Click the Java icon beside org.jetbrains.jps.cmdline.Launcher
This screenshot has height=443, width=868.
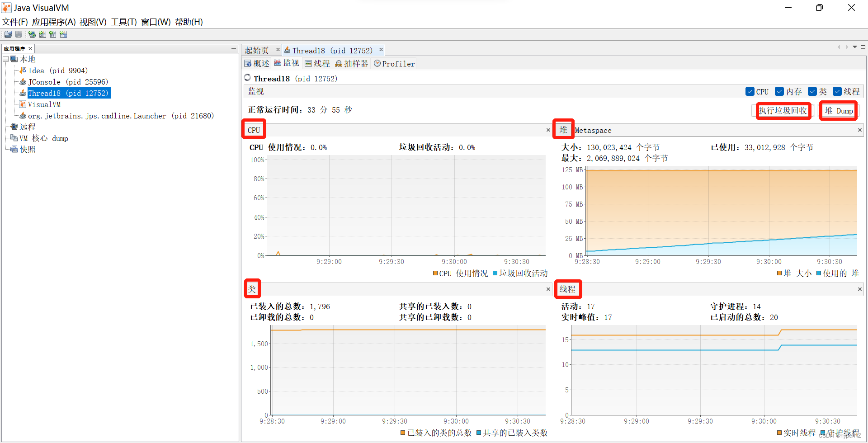[23, 116]
